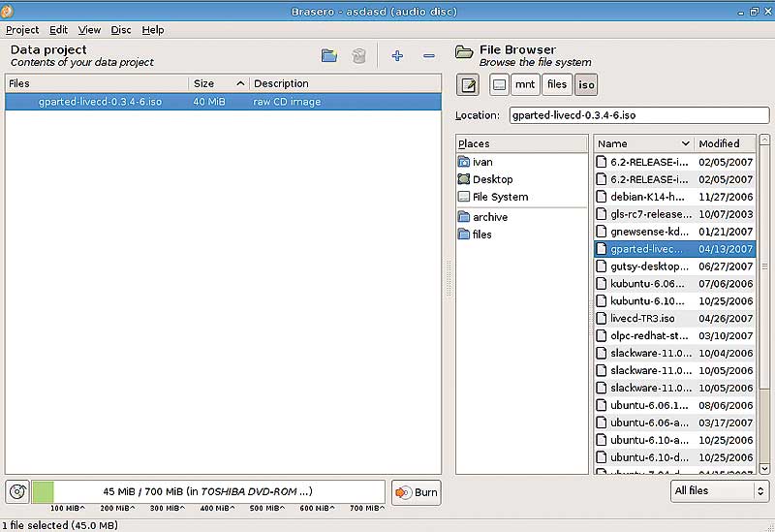The image size is (775, 532).
Task: Click the open folder icon in Data project toolbar
Action: tap(329, 55)
